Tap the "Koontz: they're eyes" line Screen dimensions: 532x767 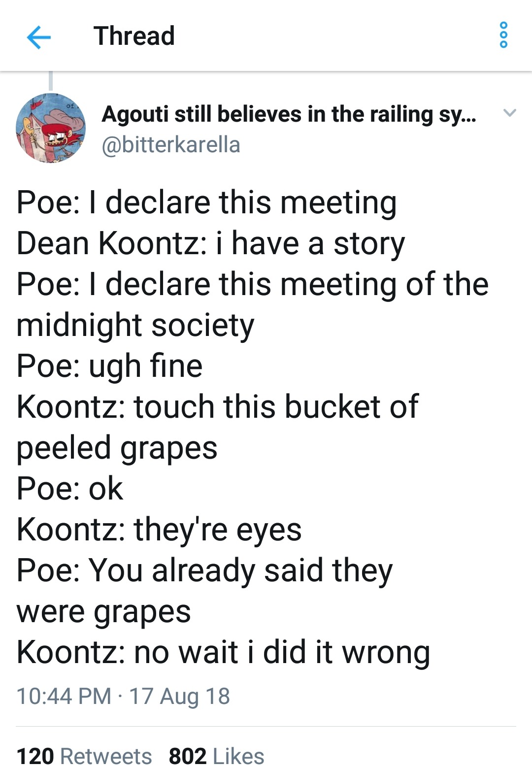(x=159, y=530)
